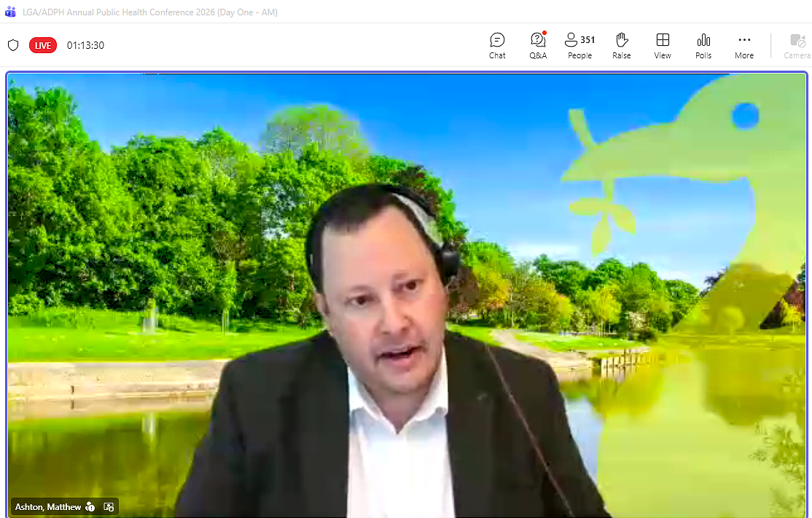Image resolution: width=812 pixels, height=518 pixels.
Task: Click the red notification dot on Q&A
Action: point(544,34)
